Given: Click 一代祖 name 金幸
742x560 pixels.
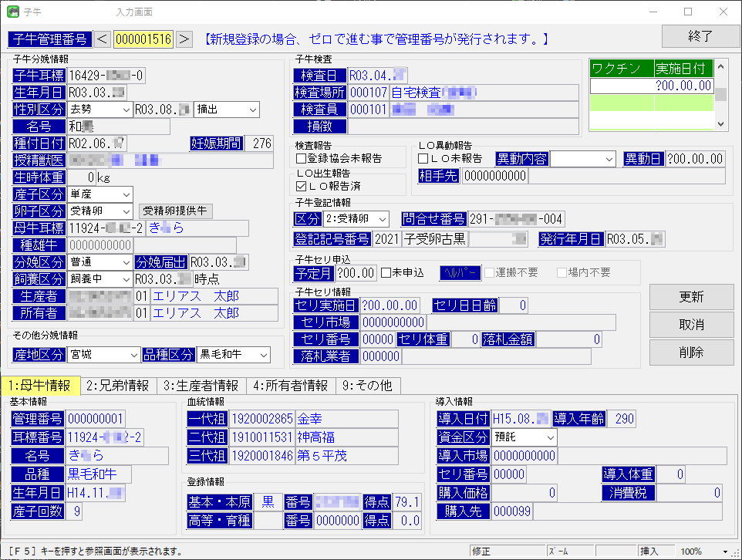Looking at the screenshot, I should tap(347, 419).
